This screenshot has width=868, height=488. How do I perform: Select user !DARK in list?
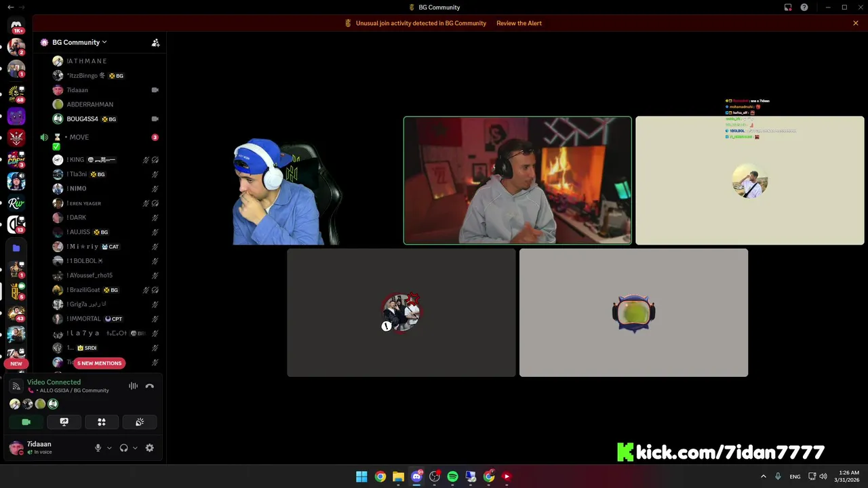(x=107, y=218)
